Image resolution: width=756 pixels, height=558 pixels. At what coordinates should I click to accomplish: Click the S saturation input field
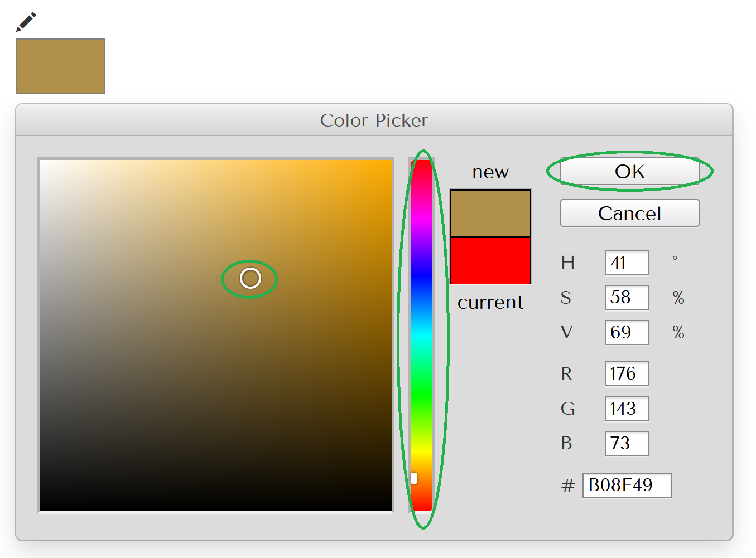(x=627, y=298)
